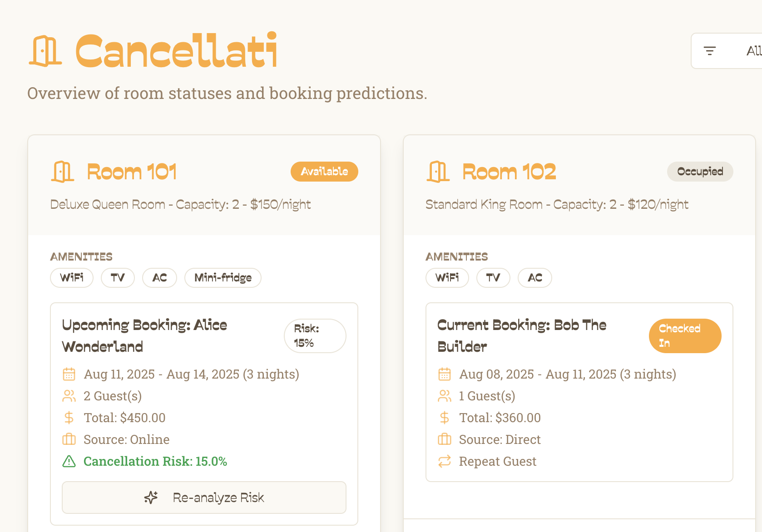Click the Room 102 heading text
Viewport: 762px width, 532px height.
509,172
